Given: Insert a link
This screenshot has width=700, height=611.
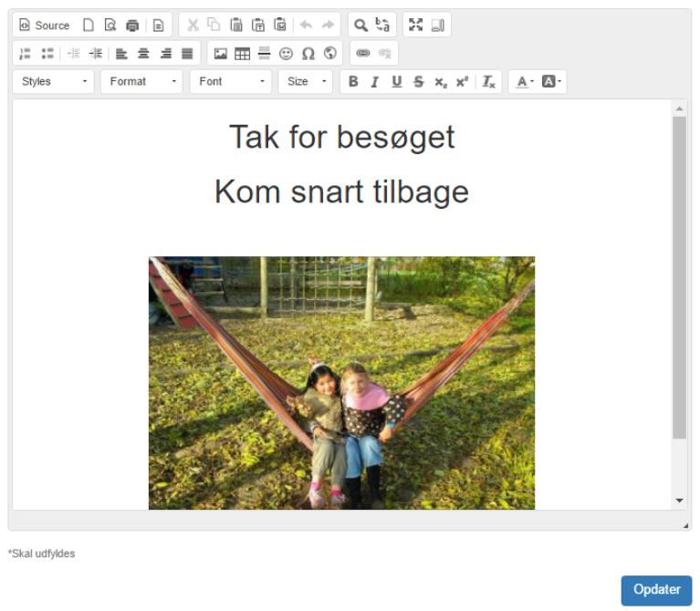Looking at the screenshot, I should tap(363, 54).
